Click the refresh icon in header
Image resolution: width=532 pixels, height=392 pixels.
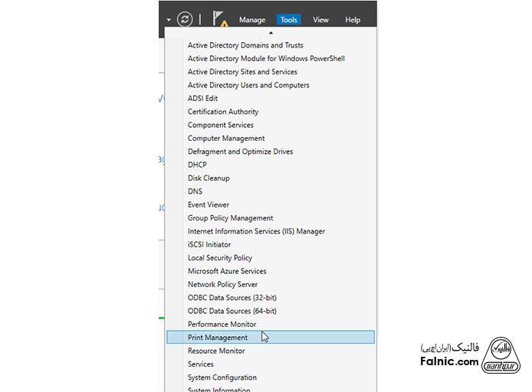(184, 19)
